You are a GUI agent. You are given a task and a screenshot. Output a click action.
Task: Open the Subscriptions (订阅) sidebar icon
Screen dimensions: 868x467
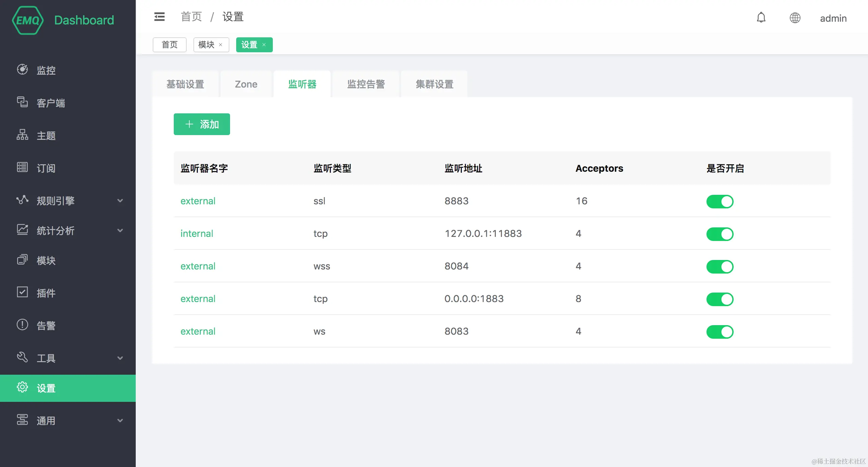click(x=22, y=167)
